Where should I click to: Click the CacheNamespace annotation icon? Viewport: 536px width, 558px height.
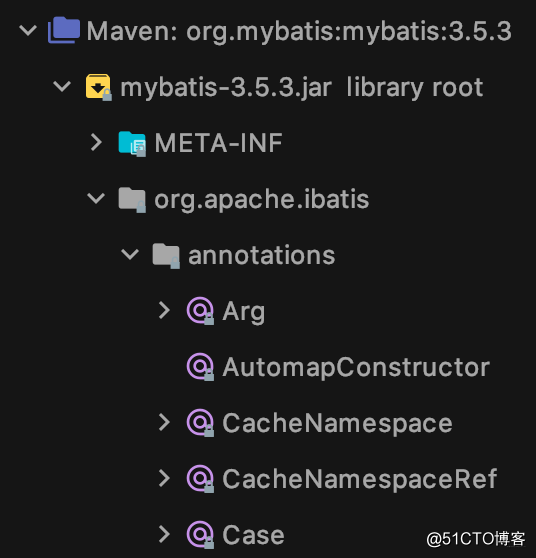pyautogui.click(x=200, y=422)
